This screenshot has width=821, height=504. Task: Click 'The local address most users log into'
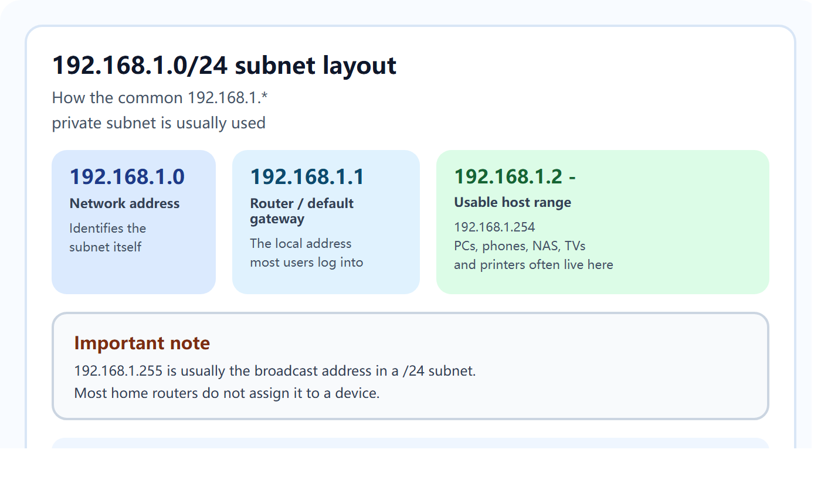[x=307, y=253]
